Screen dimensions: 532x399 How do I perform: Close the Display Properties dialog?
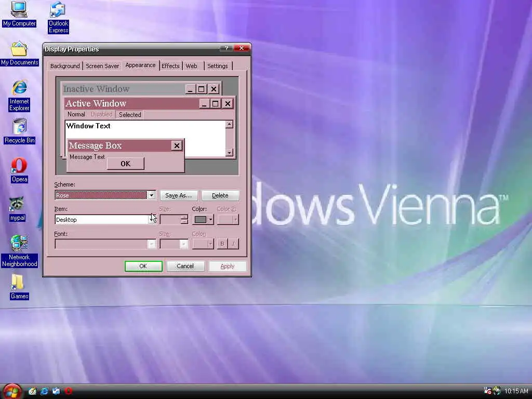(242, 48)
